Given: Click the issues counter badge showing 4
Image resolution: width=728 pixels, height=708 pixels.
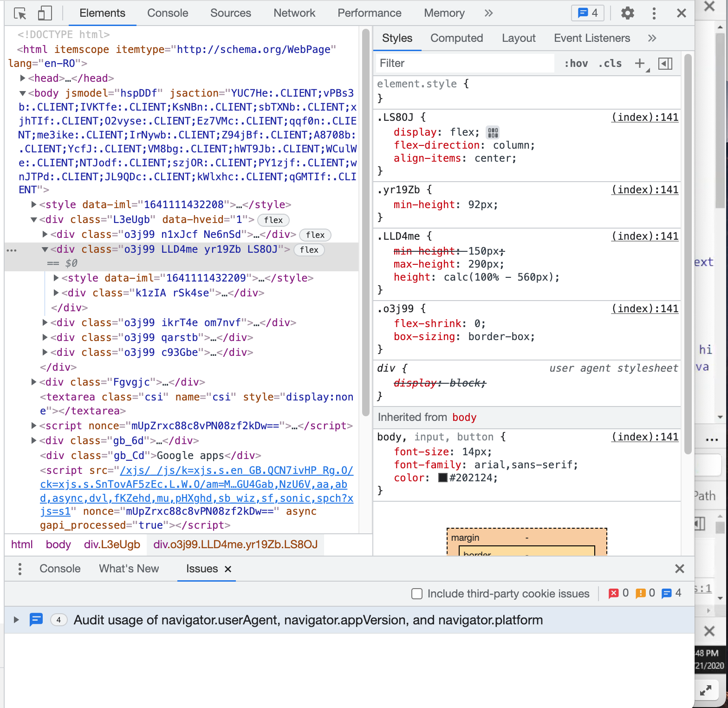Looking at the screenshot, I should point(587,13).
